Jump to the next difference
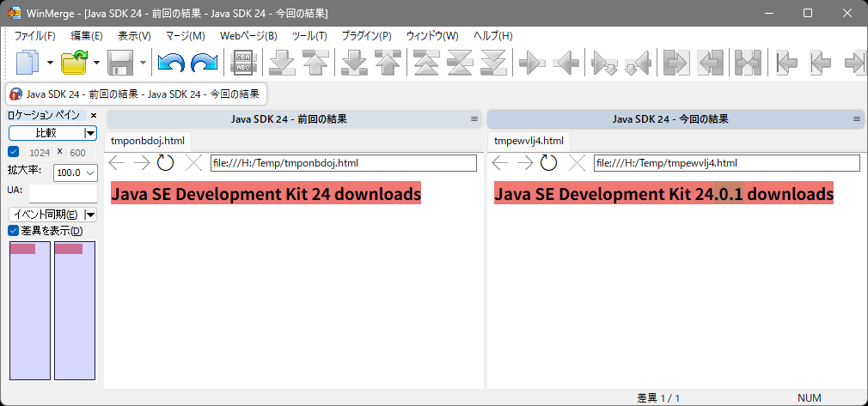 (282, 63)
